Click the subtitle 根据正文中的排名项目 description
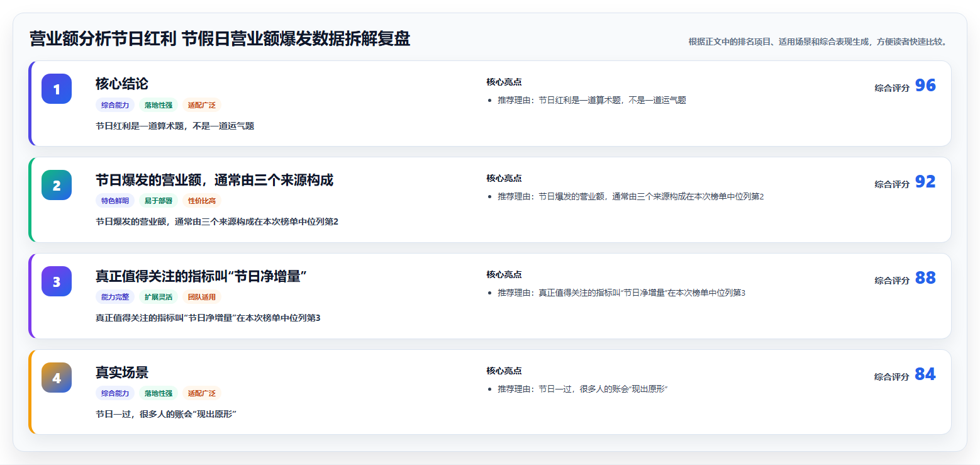The width and height of the screenshot is (980, 465). (817, 42)
